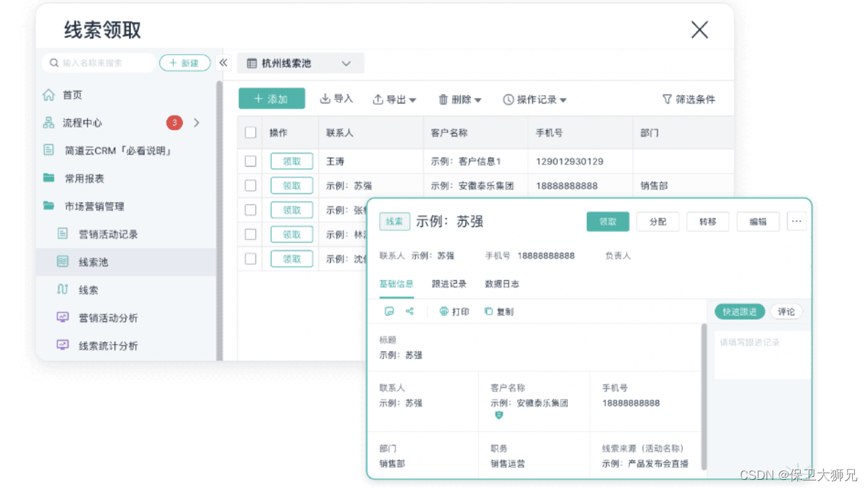The width and height of the screenshot is (868, 488).
Task: Click the document icon beside 简道云CRM「必看说明」
Action: [x=49, y=150]
